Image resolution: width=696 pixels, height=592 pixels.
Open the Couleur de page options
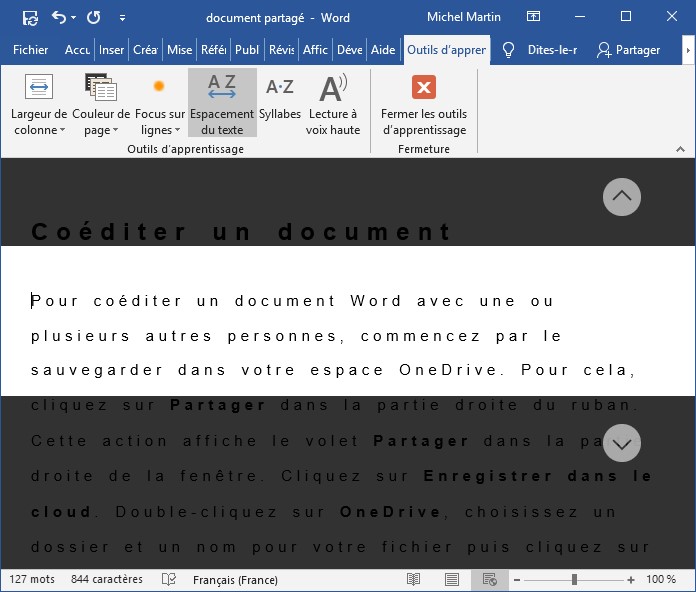[x=101, y=103]
